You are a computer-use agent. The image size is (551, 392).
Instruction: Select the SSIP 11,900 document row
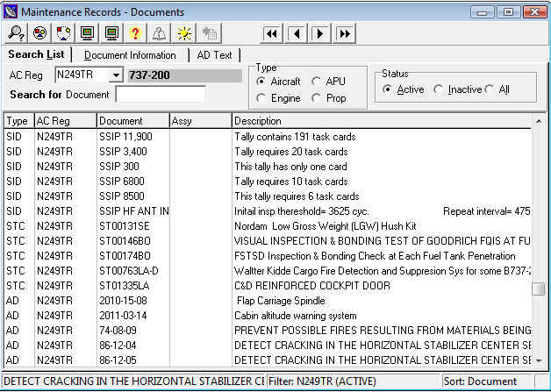(268, 137)
